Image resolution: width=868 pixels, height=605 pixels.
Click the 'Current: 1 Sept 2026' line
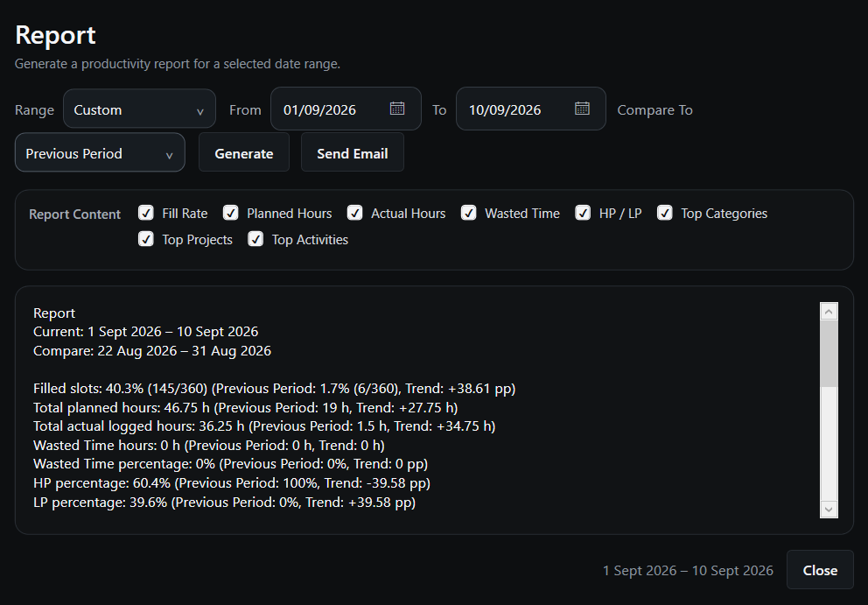pos(145,331)
